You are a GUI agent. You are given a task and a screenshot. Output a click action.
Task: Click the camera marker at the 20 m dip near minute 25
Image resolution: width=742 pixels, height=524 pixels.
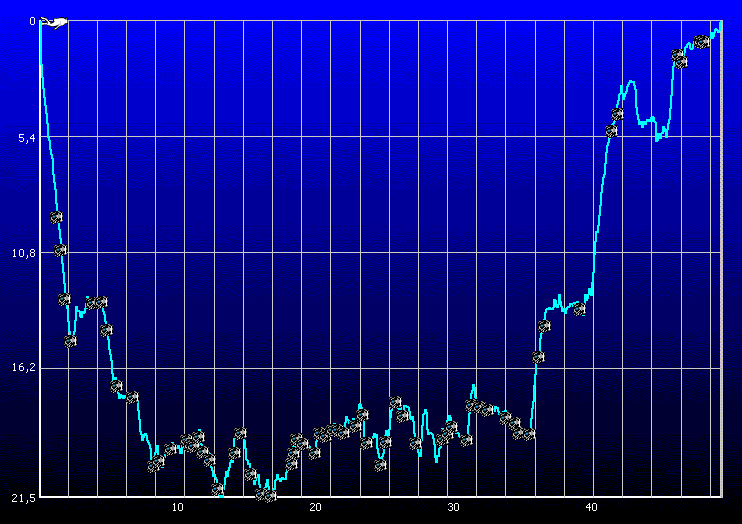pyautogui.click(x=380, y=465)
